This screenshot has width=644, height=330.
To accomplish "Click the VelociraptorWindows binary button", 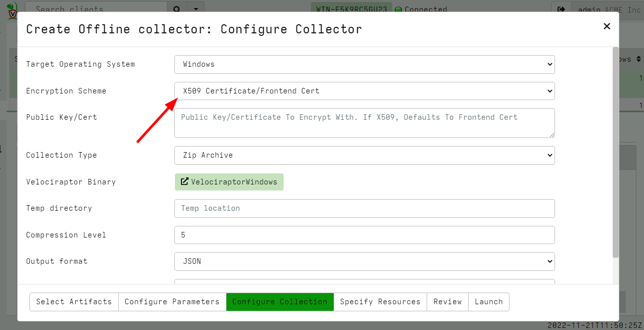I will pos(229,181).
